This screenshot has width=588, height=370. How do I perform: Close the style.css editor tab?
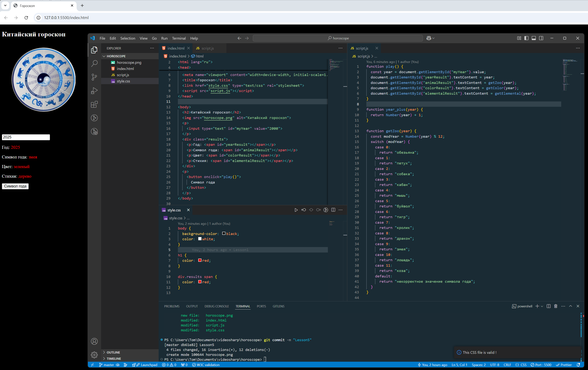pos(188,210)
